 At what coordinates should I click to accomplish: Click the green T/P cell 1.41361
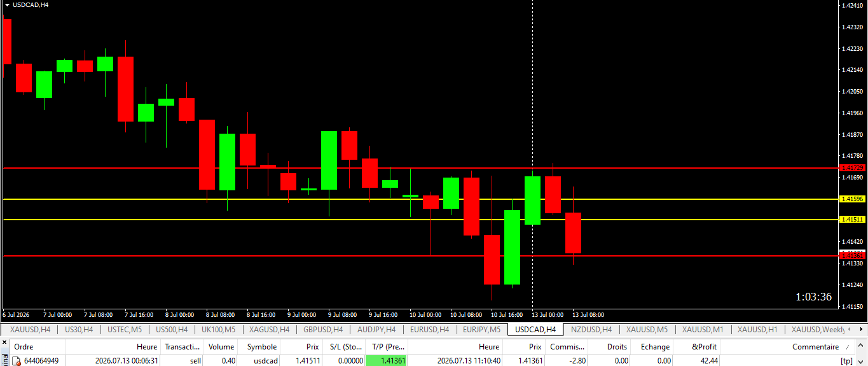pos(387,361)
